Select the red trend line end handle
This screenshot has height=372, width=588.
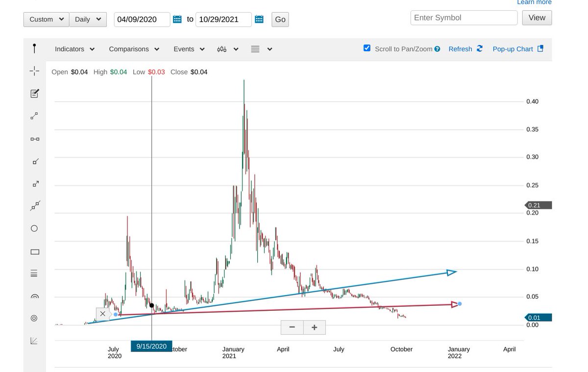460,303
